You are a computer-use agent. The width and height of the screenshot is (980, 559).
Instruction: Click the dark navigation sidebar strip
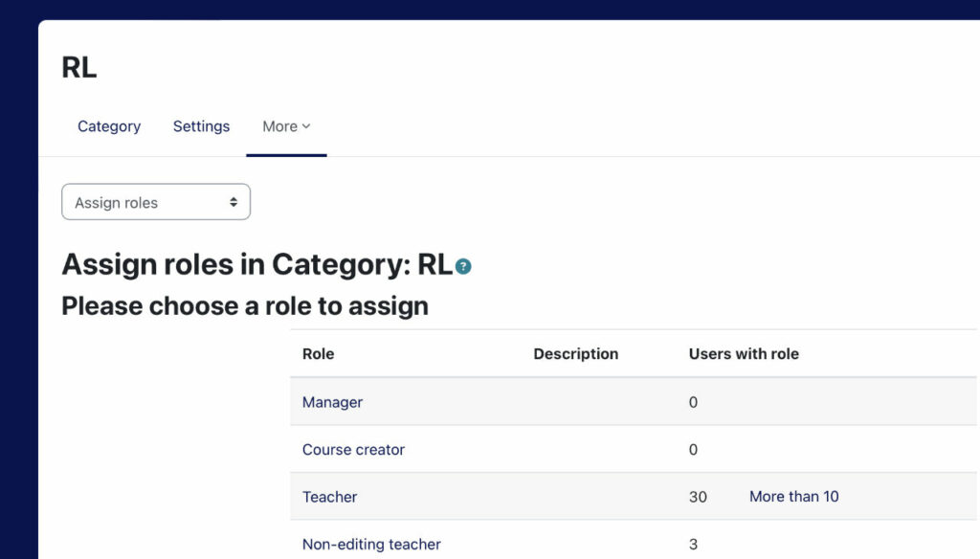tap(18, 287)
